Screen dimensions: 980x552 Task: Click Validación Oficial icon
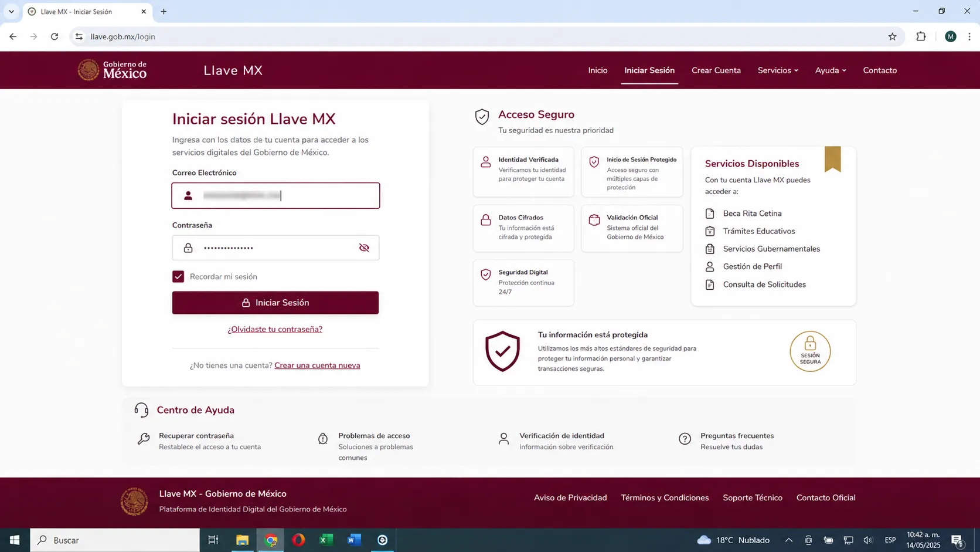[x=594, y=220]
